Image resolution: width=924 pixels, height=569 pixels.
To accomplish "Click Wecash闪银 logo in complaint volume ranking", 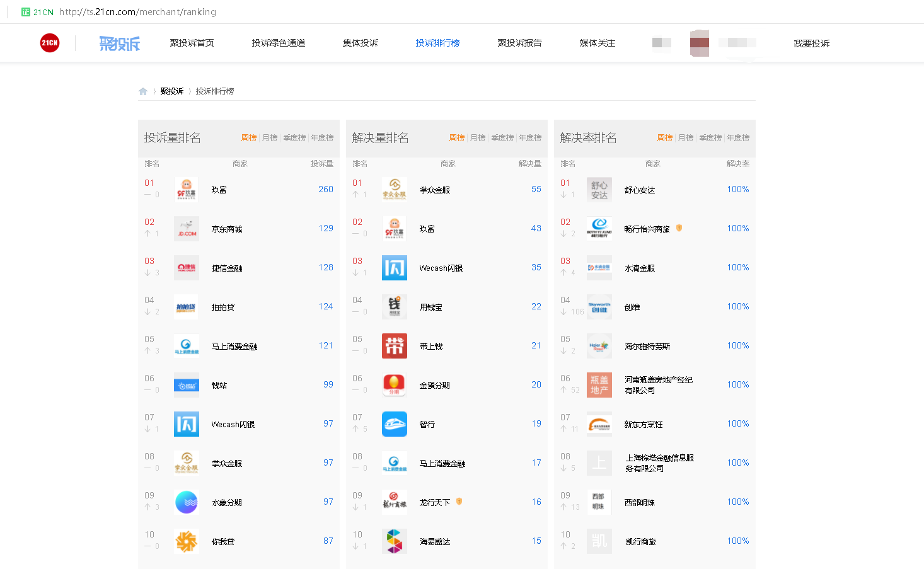I will coord(187,424).
